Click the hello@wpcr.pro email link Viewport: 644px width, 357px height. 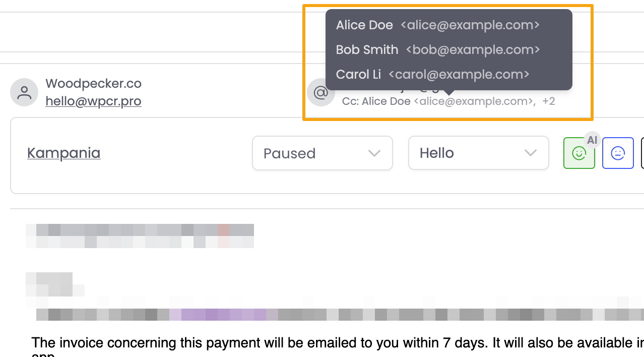coord(93,101)
